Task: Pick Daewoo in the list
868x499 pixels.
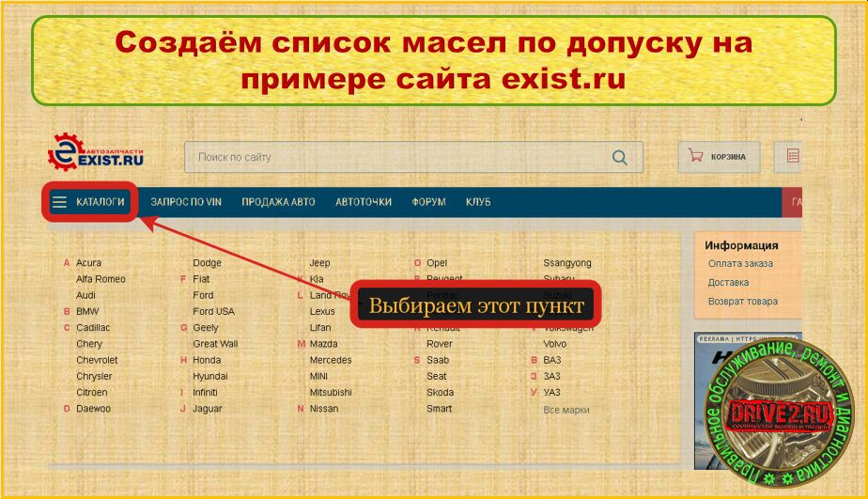Action: click(x=94, y=409)
